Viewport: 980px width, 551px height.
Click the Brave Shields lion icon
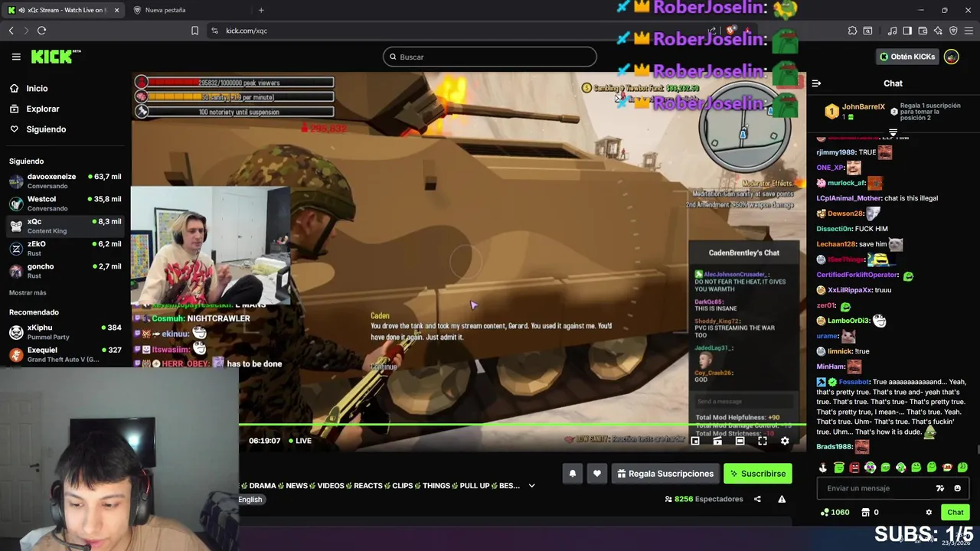[x=732, y=31]
